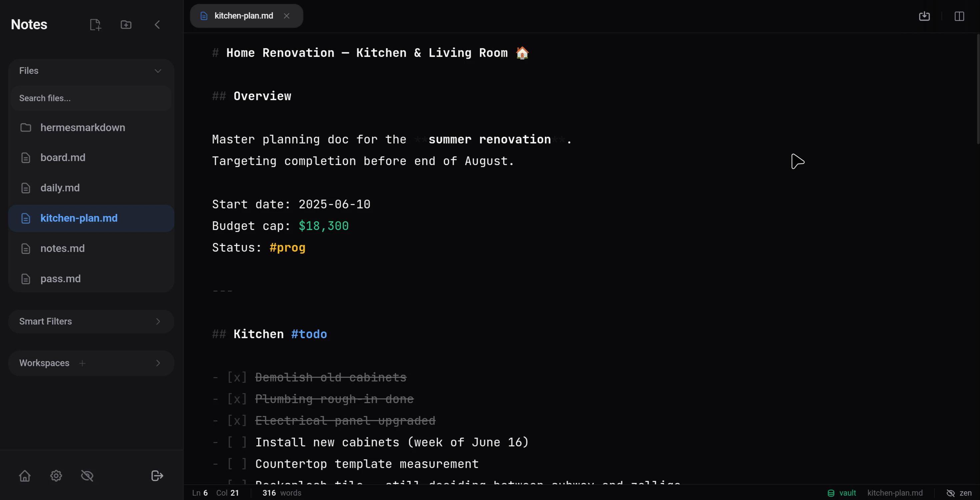Click the 316 words counter
This screenshot has height=500, width=980.
(x=282, y=493)
